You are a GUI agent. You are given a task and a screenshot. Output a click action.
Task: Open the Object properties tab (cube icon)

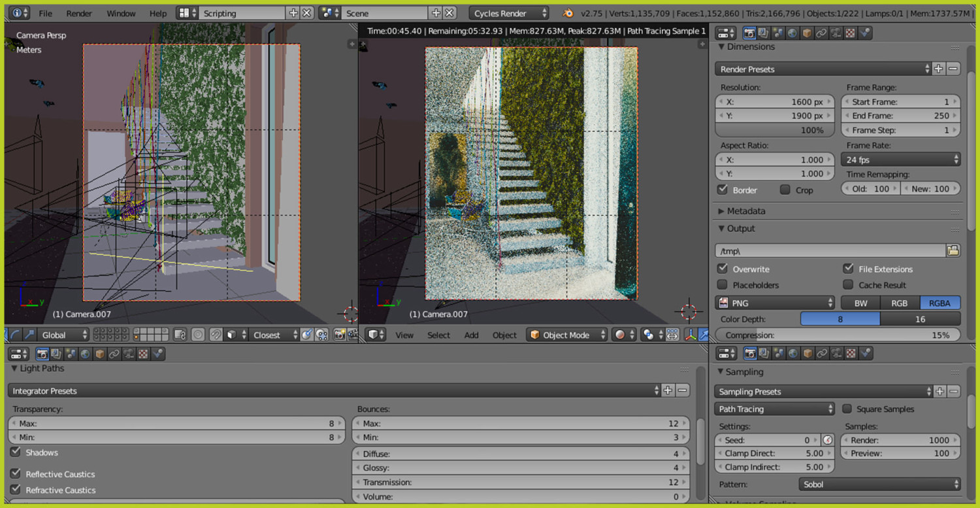[806, 33]
